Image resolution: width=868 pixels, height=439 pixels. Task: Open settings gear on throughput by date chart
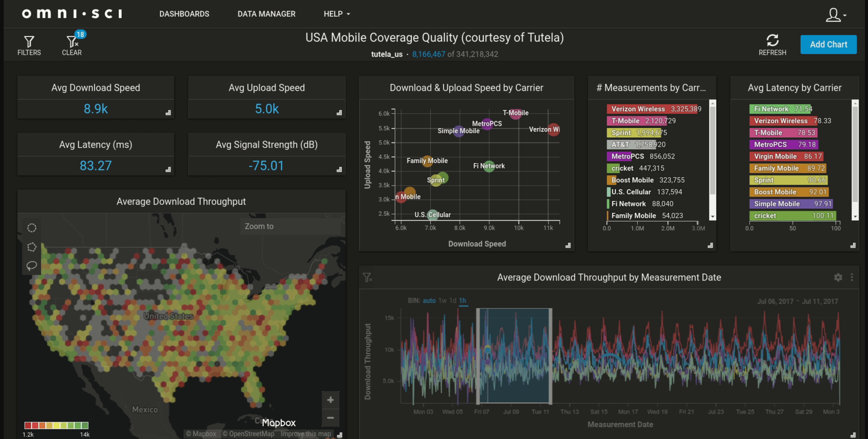pyautogui.click(x=838, y=277)
